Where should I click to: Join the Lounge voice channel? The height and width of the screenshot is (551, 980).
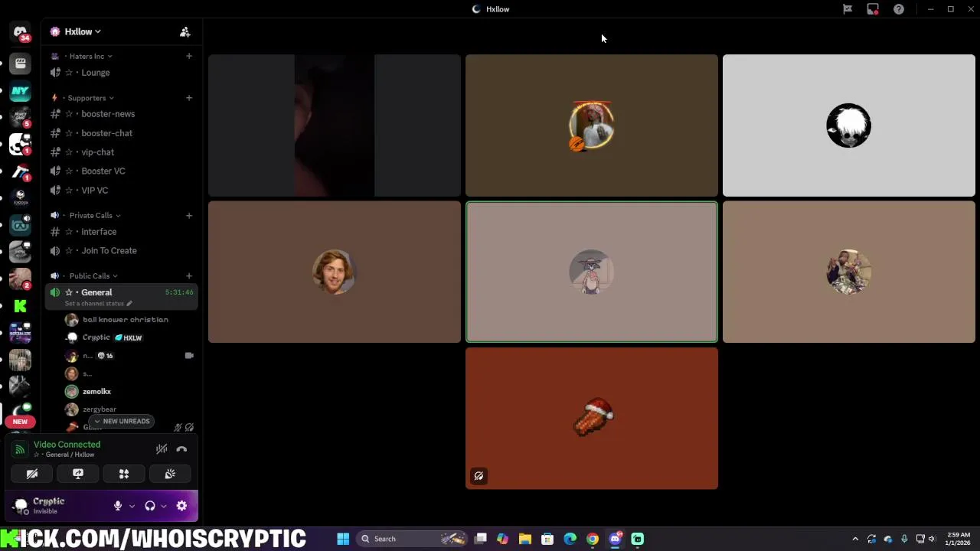[122, 73]
